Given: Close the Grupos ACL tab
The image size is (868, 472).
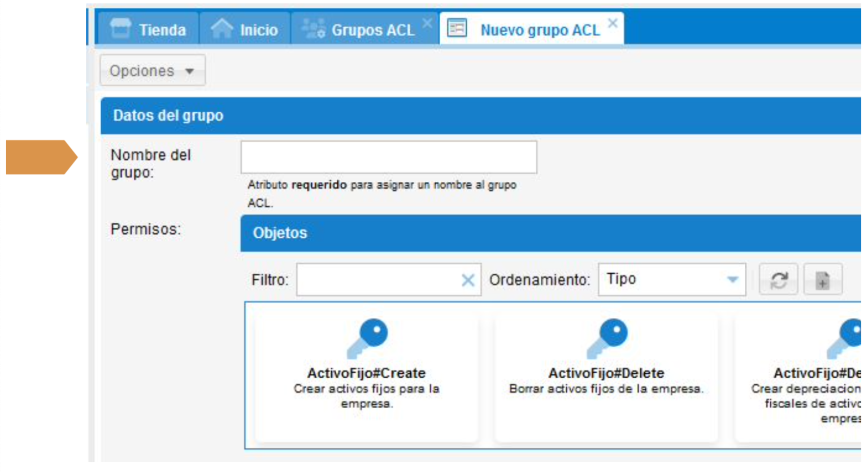Looking at the screenshot, I should point(427,23).
